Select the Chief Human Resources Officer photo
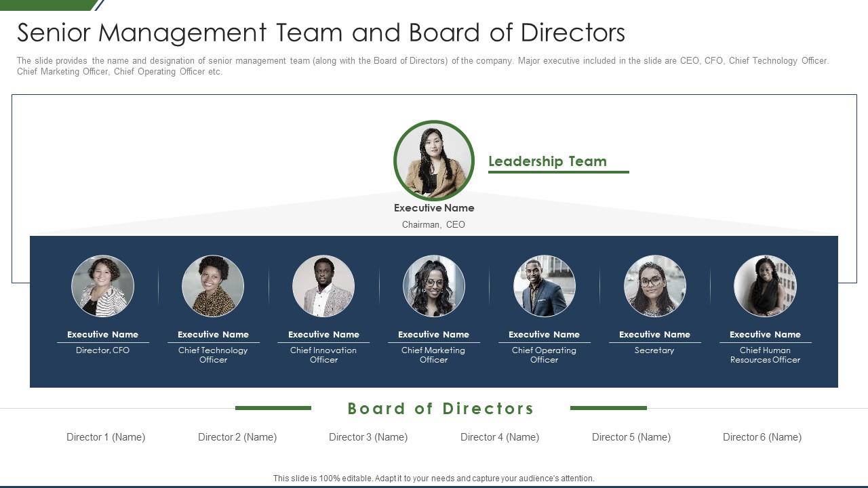 click(765, 286)
